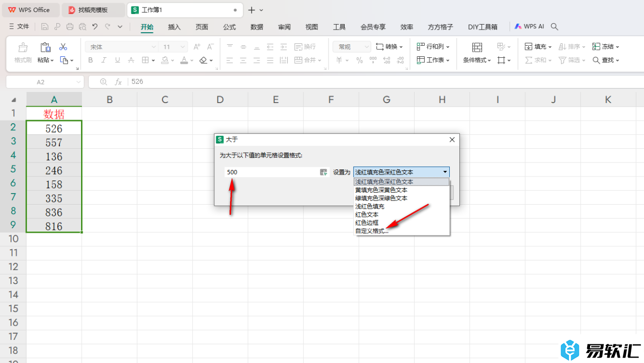Click the Thousands separator icon
Image resolution: width=644 pixels, height=363 pixels.
point(373,60)
